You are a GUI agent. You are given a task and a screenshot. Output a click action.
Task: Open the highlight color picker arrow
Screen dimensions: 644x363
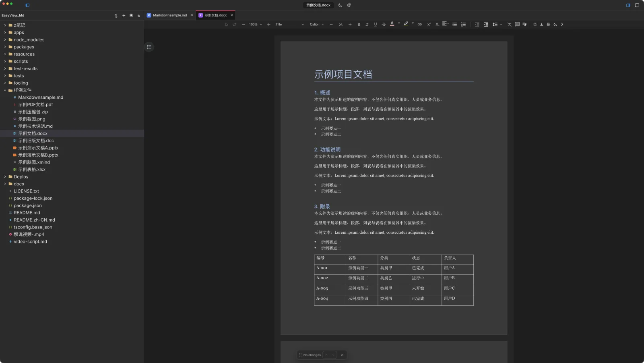413,23
